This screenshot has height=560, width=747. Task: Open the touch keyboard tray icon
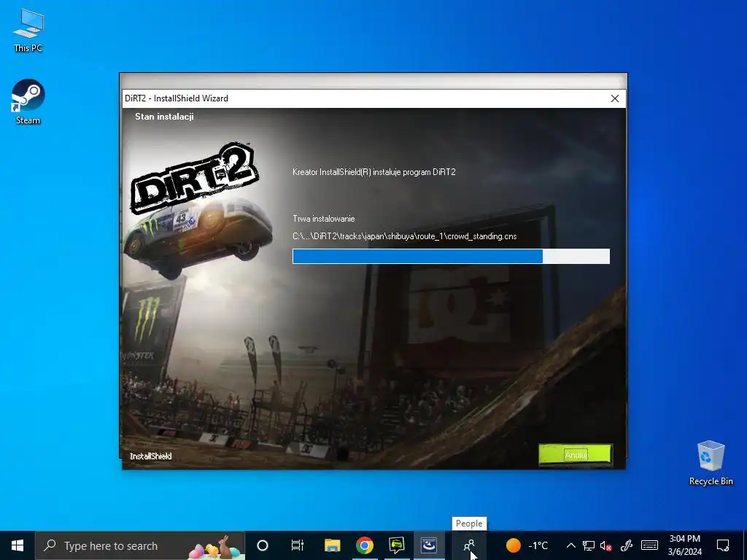coord(649,545)
